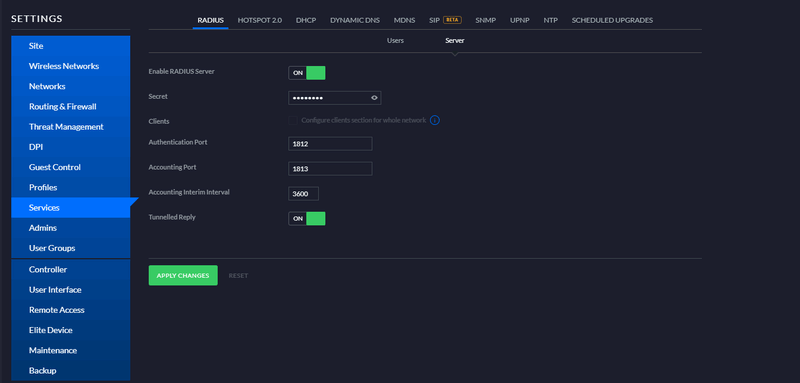Click the Reset button
Image resolution: width=800 pixels, height=383 pixels.
238,275
